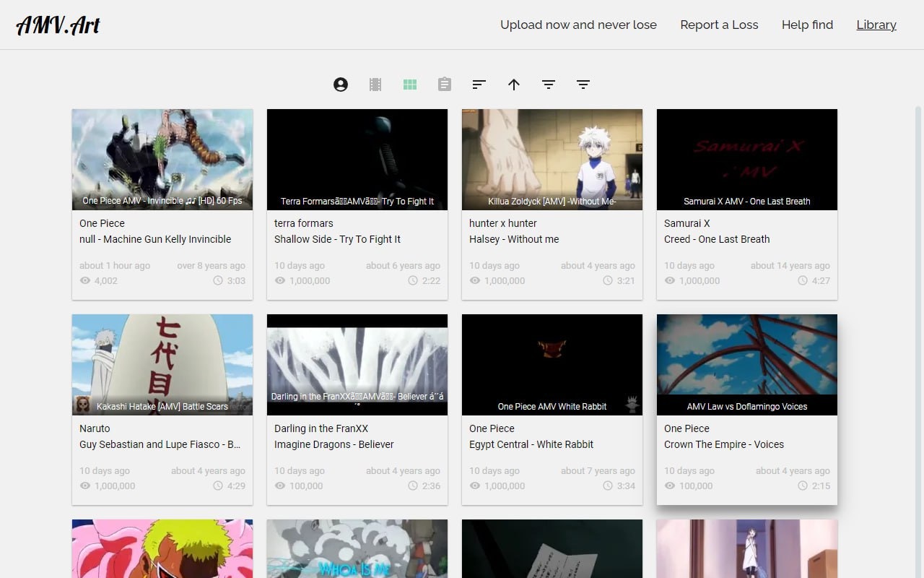Open the Report a Loss page
Viewport: 924px width, 578px height.
[719, 25]
